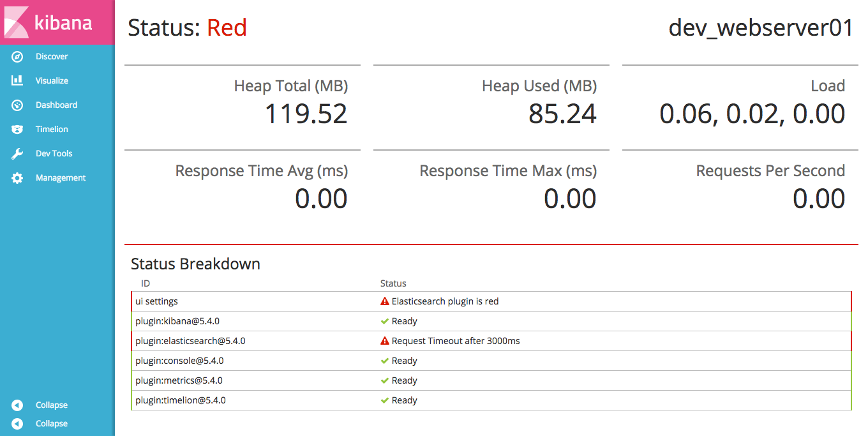Open Management via gear icon
868x436 pixels.
(17, 178)
